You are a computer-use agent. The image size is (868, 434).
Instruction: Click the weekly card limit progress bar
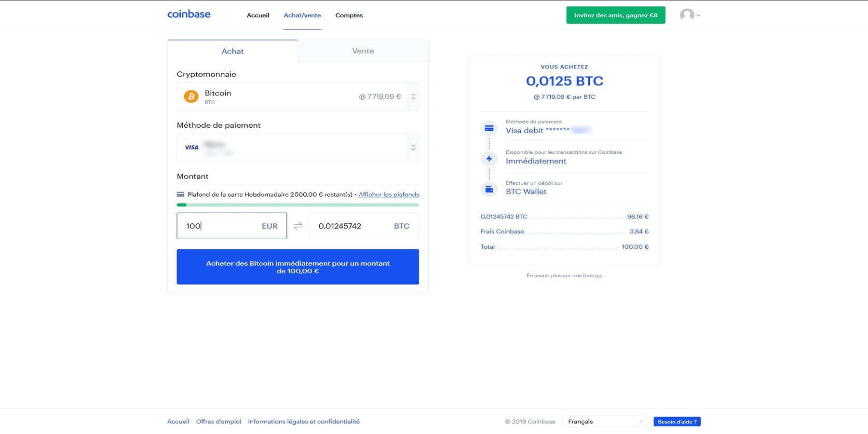point(298,205)
